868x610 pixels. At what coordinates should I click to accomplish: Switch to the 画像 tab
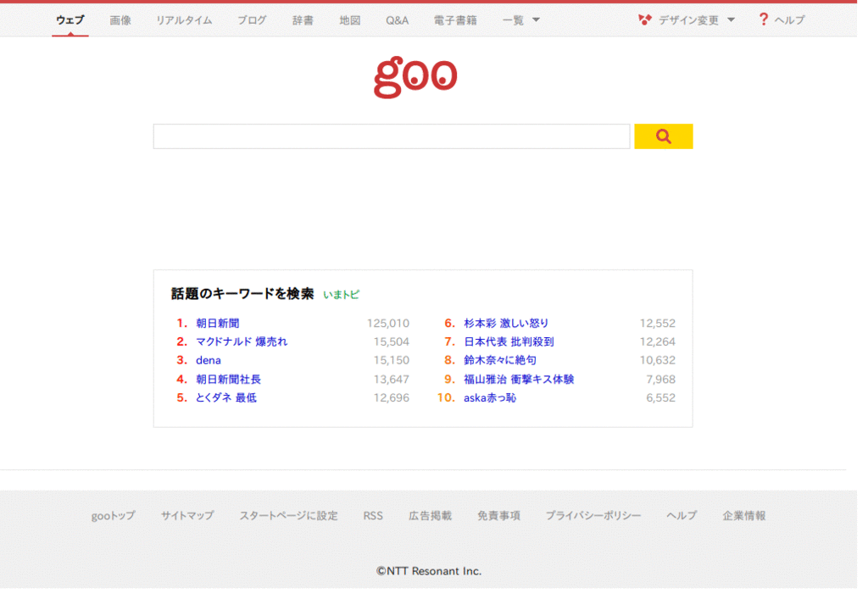point(120,20)
